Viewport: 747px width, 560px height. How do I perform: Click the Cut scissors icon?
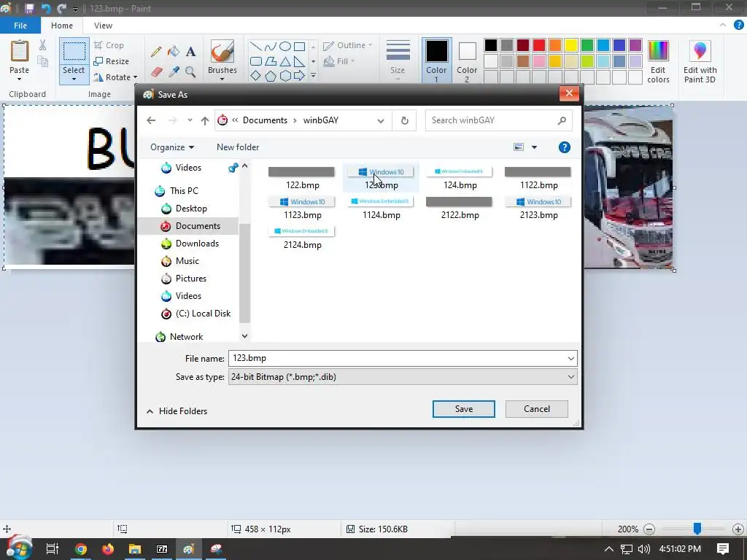43,45
